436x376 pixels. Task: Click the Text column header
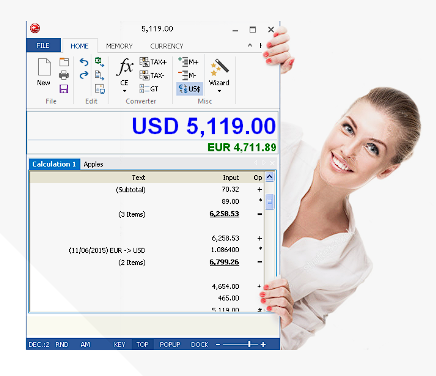click(x=138, y=178)
